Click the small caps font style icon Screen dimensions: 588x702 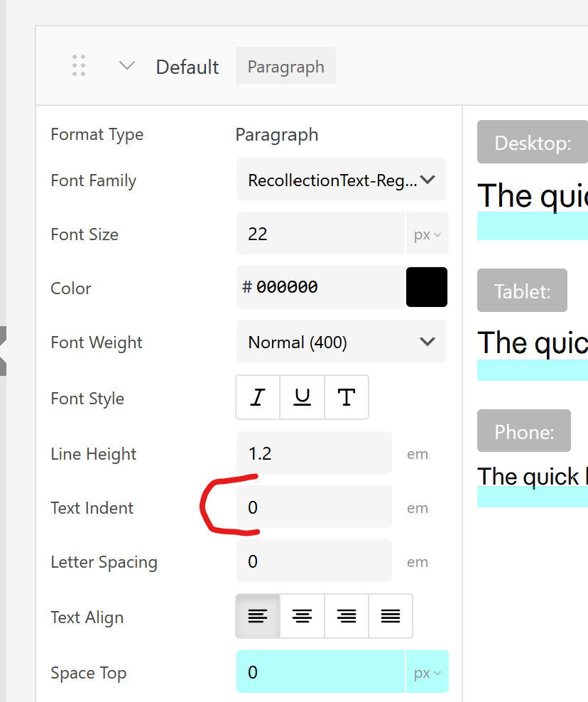click(x=347, y=398)
